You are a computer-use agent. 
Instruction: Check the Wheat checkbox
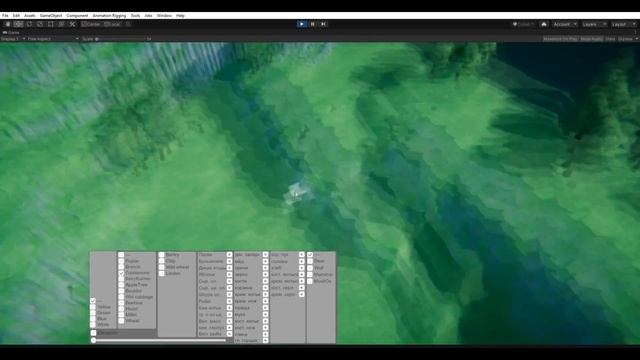click(x=121, y=321)
